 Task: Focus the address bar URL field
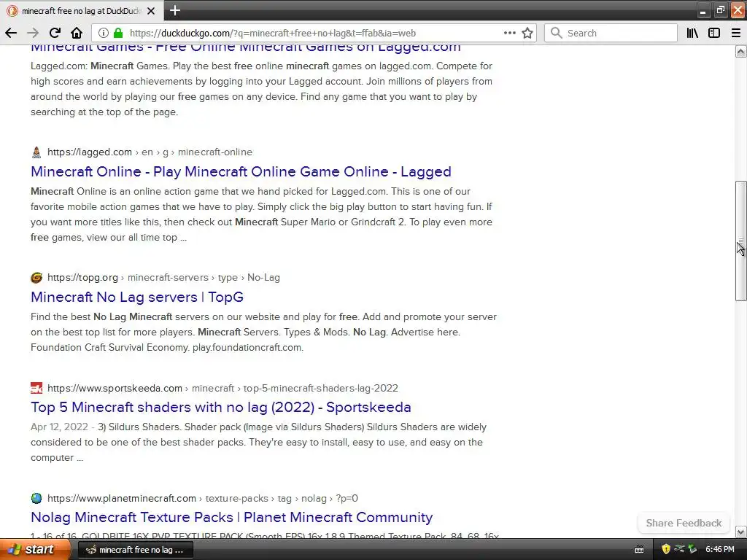point(314,33)
